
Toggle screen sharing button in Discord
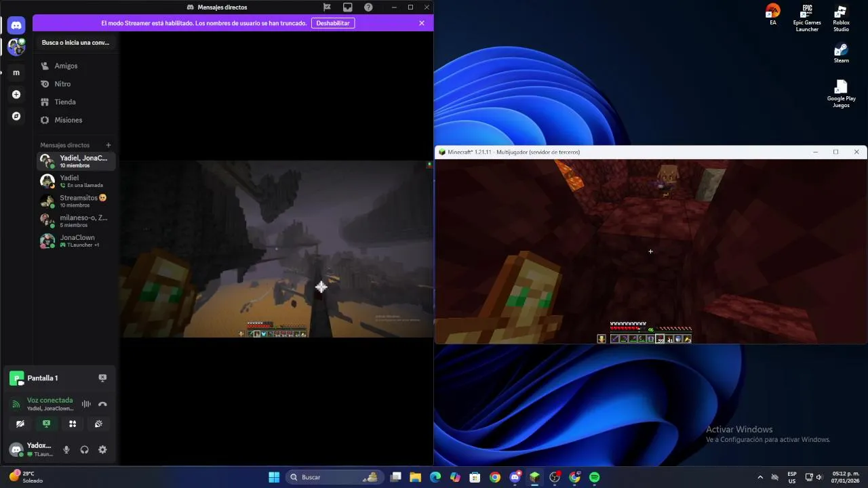point(46,424)
